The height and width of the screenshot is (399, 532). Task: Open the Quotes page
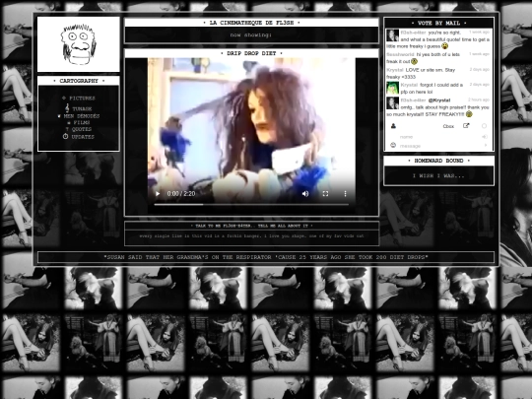[x=82, y=129]
